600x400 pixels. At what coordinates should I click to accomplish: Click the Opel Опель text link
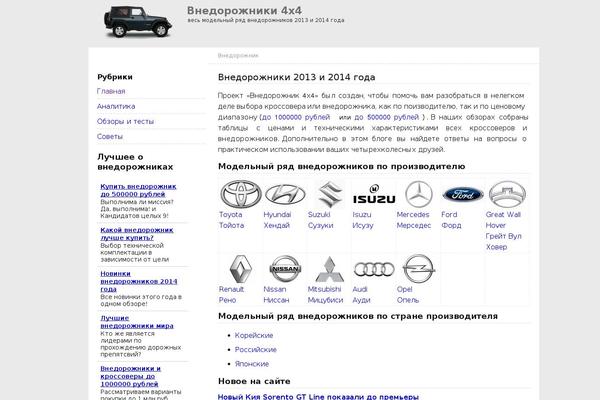[x=408, y=295]
